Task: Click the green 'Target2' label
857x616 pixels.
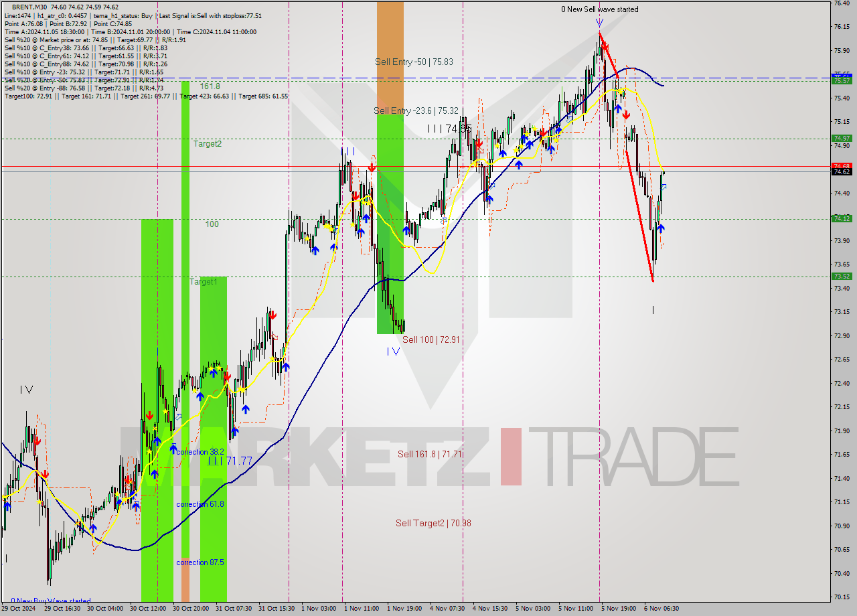Action: (208, 143)
